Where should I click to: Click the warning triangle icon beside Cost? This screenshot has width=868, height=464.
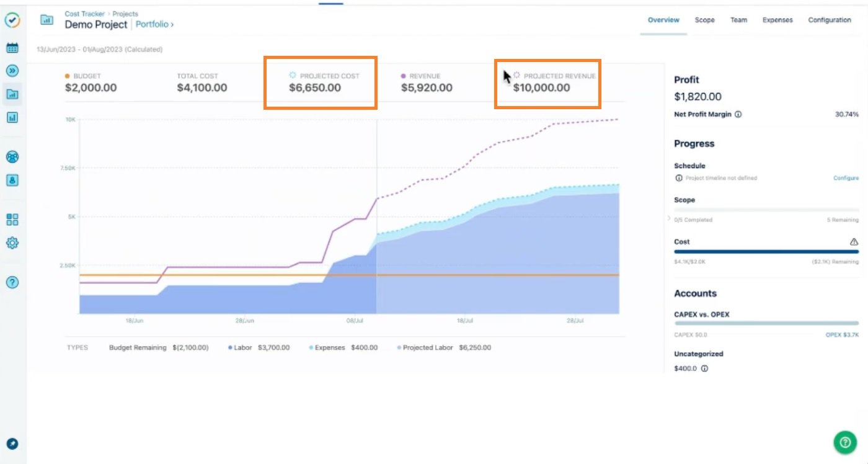tap(854, 241)
